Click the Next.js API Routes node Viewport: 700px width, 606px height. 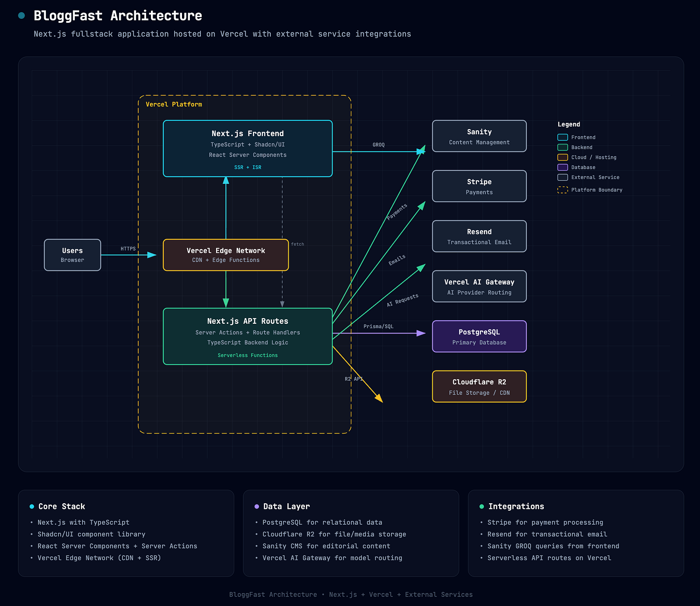[x=248, y=336]
